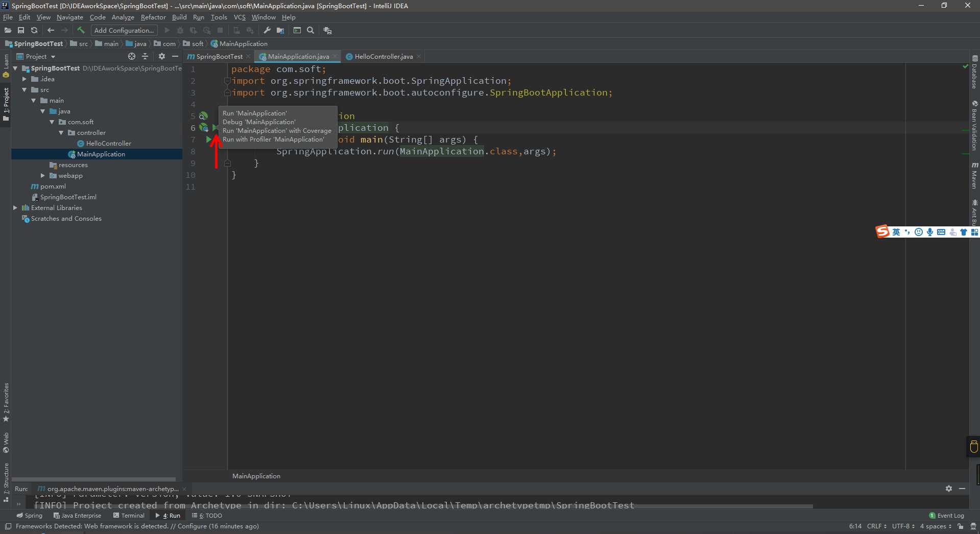
Task: Toggle the Web side tool window
Action: [x=6, y=443]
